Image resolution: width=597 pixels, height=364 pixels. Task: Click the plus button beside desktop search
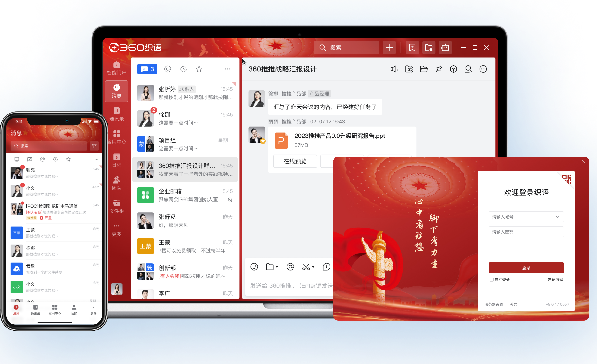pos(389,47)
